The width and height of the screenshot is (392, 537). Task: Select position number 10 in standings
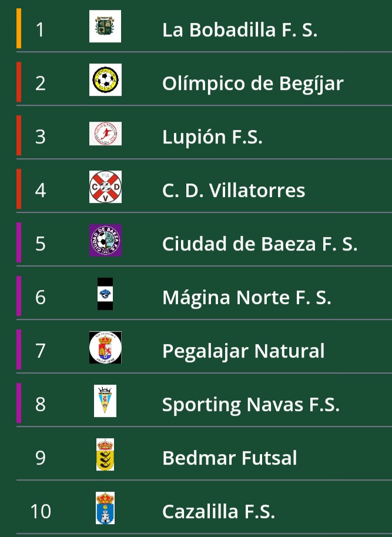(41, 511)
